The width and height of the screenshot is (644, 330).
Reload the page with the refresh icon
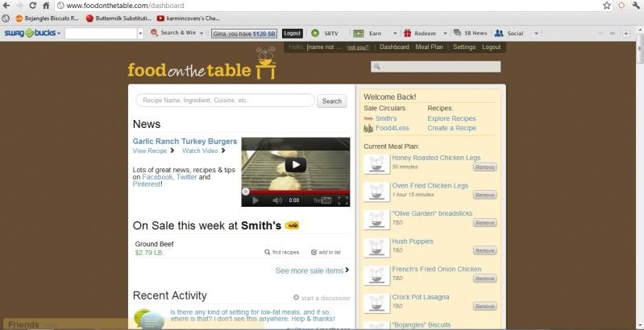[33, 6]
